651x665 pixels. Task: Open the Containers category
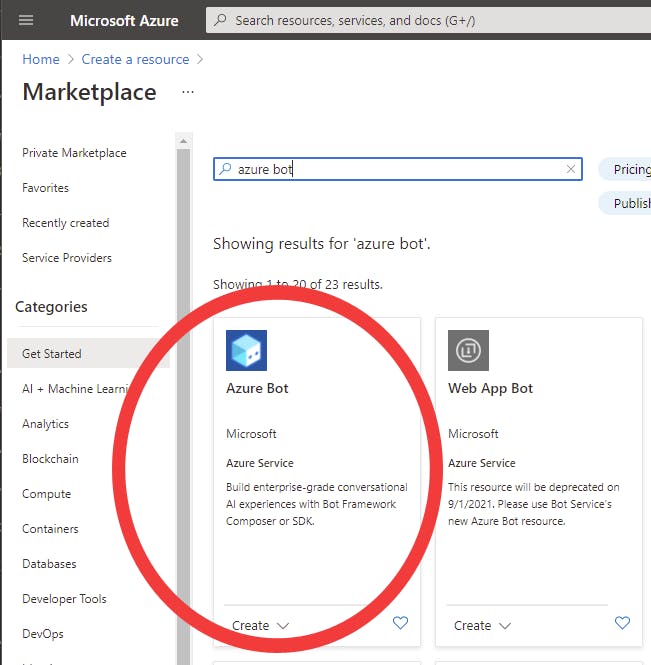50,529
